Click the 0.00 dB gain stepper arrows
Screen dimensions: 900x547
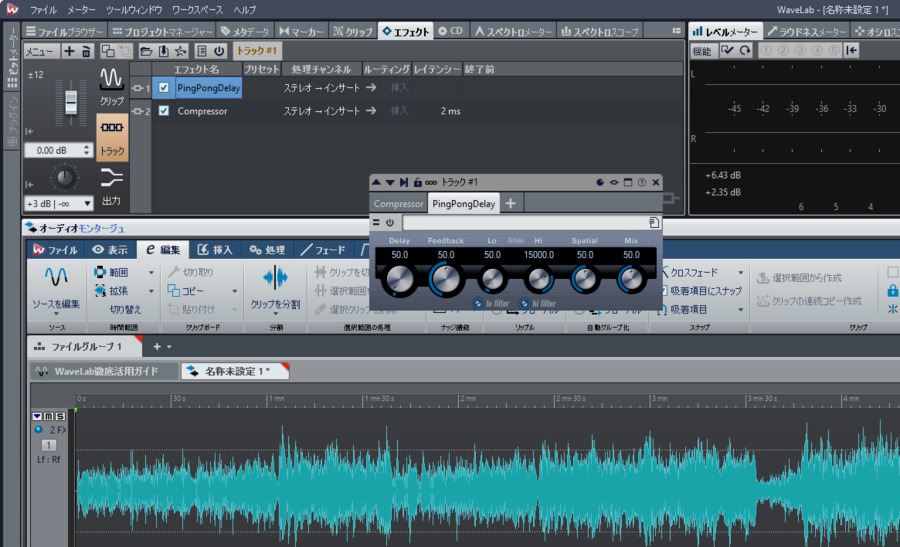tap(86, 150)
